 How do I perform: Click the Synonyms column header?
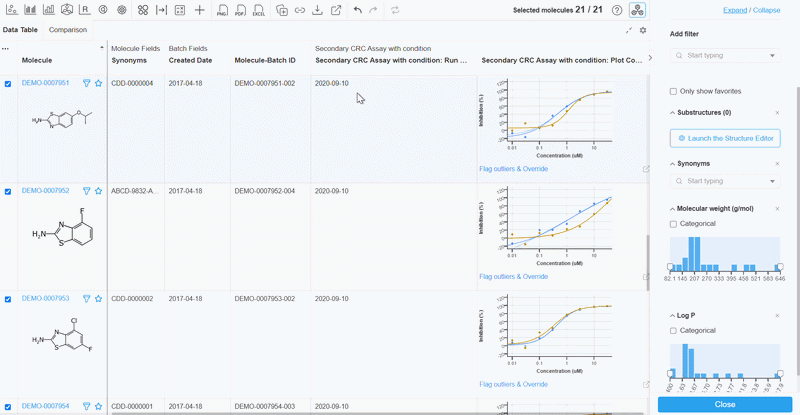(x=129, y=60)
